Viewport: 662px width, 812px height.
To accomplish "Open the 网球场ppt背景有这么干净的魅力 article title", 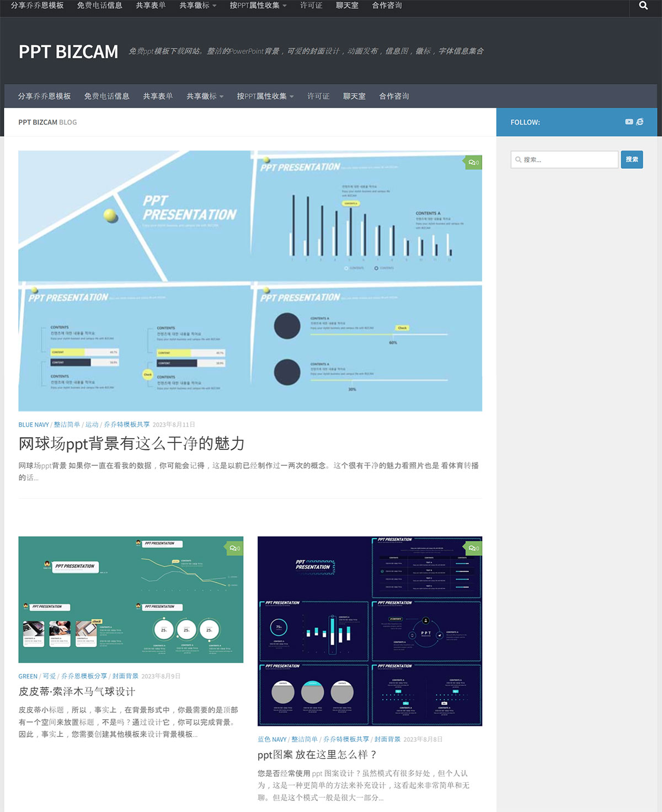I will tap(131, 443).
